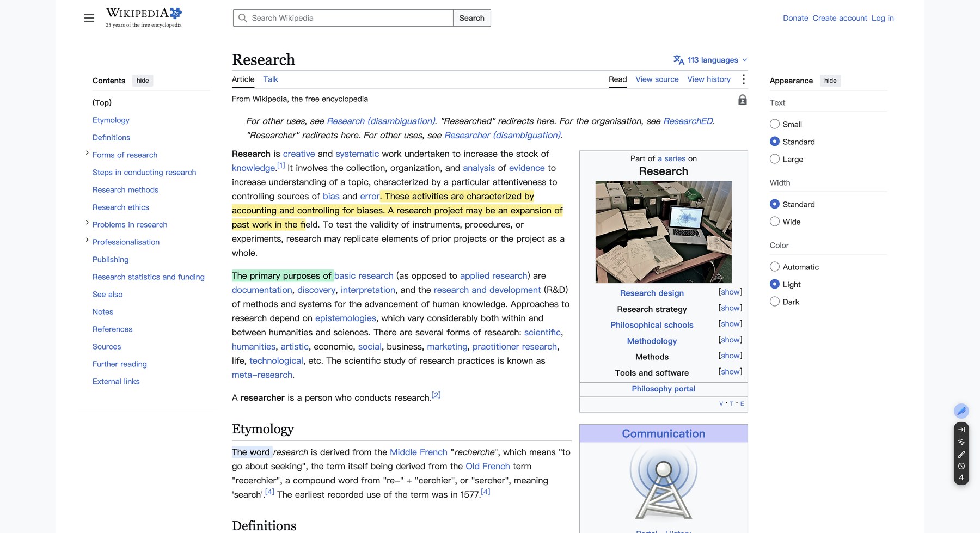Open the three-dot page tools menu
The image size is (980, 533).
[743, 79]
